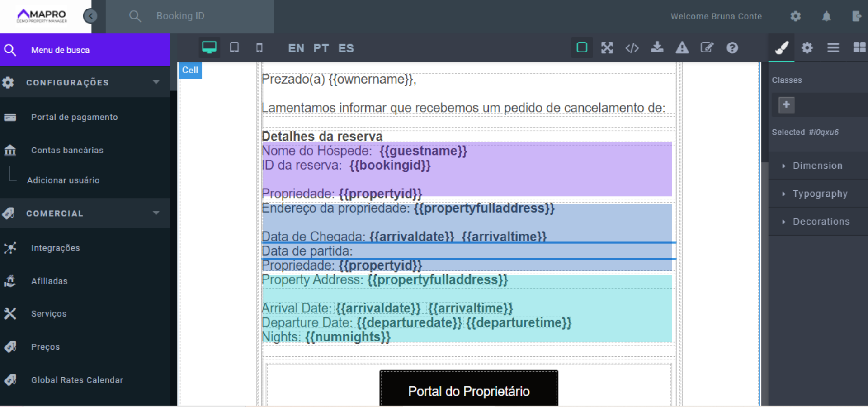Expand the Decorations section
The height and width of the screenshot is (407, 868).
tap(821, 221)
